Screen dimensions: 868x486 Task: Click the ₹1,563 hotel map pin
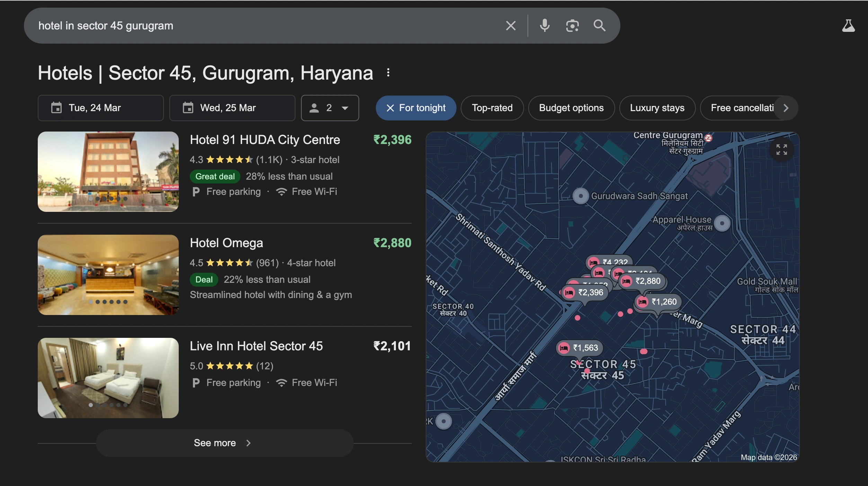(x=580, y=348)
